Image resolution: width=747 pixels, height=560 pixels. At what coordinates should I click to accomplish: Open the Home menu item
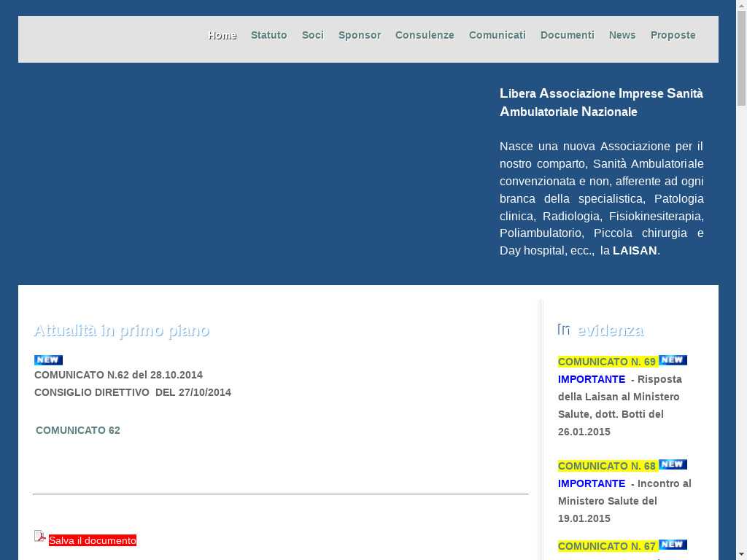coord(222,35)
